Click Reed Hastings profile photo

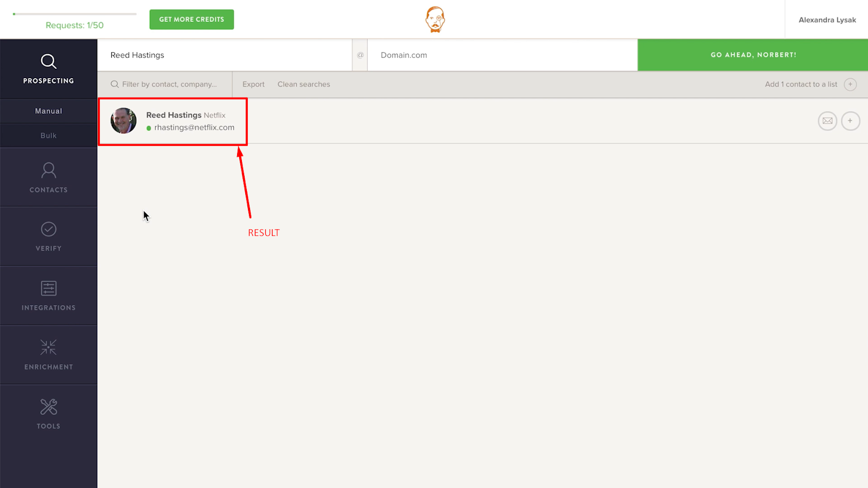pyautogui.click(x=124, y=120)
